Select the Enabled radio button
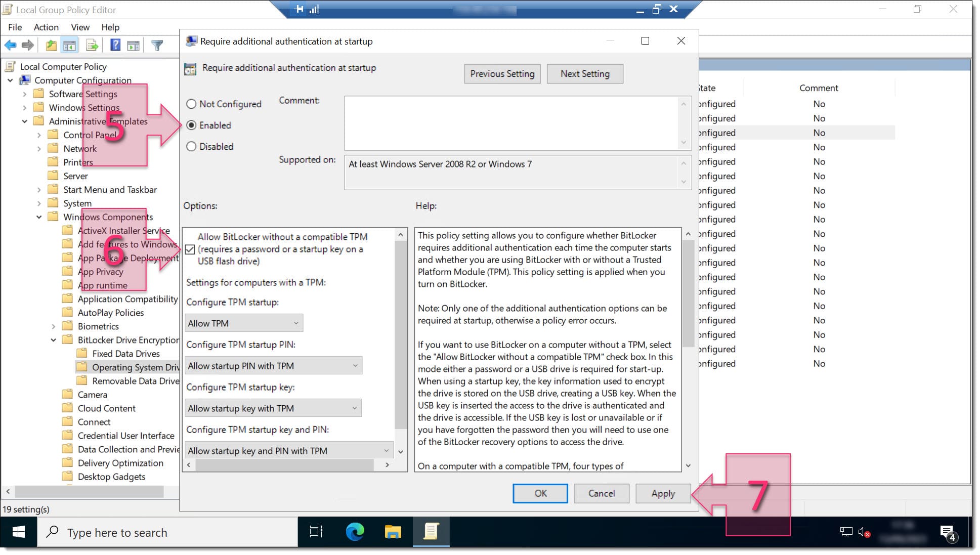The image size is (980, 555). (191, 125)
